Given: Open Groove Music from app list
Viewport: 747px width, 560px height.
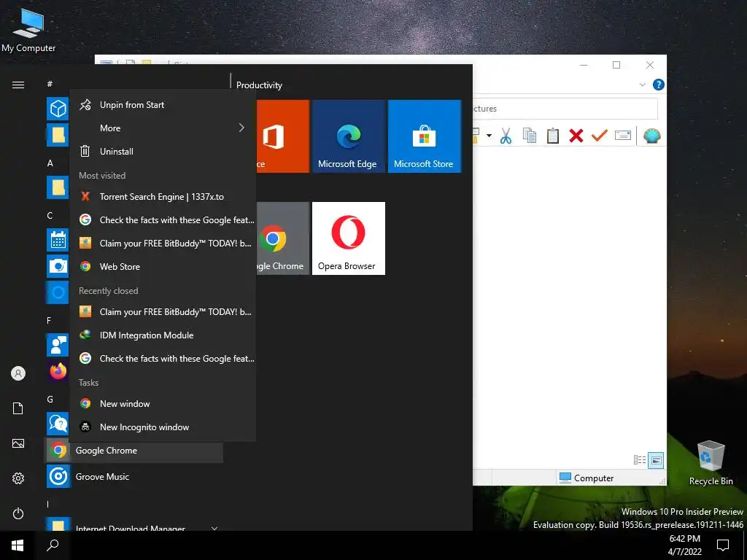Looking at the screenshot, I should click(x=133, y=477).
